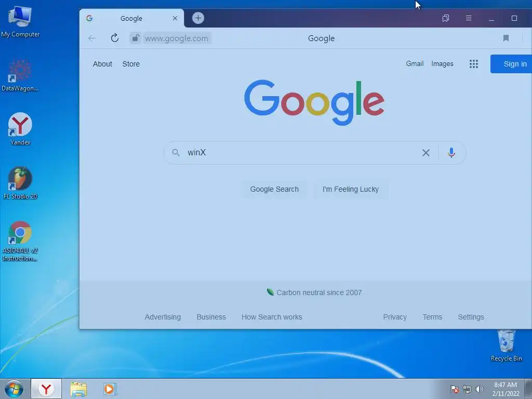Open the Store link
Image resolution: width=532 pixels, height=399 pixels.
131,64
